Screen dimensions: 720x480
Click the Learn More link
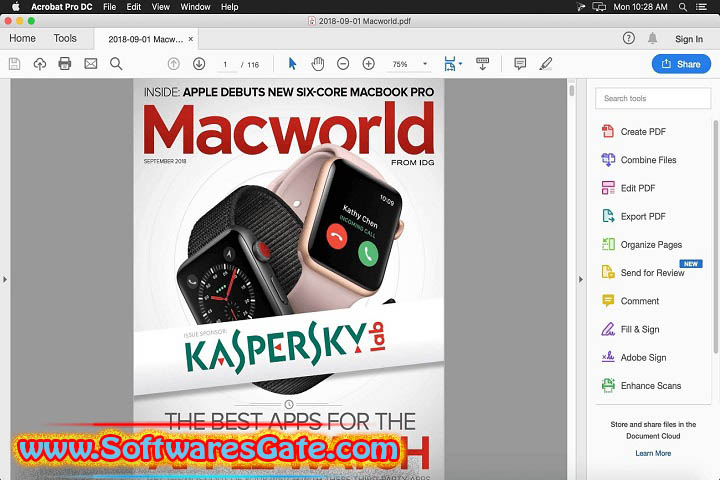click(x=653, y=453)
